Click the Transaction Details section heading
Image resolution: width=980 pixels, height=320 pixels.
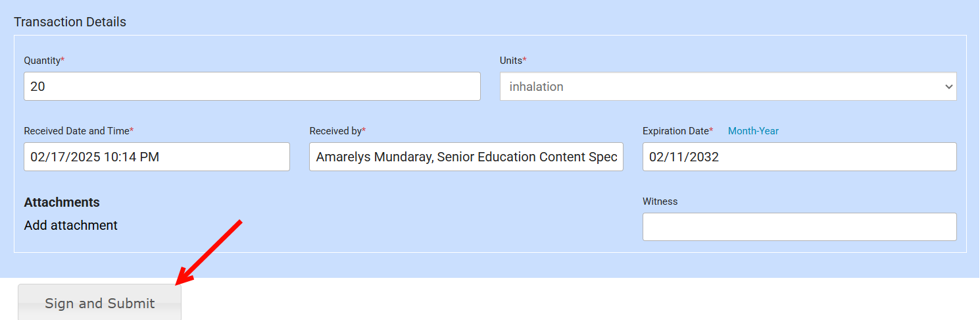70,22
